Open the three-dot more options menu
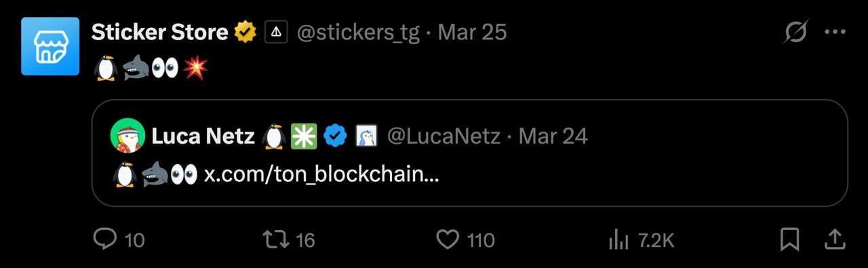The height and width of the screenshot is (268, 868). pyautogui.click(x=835, y=32)
